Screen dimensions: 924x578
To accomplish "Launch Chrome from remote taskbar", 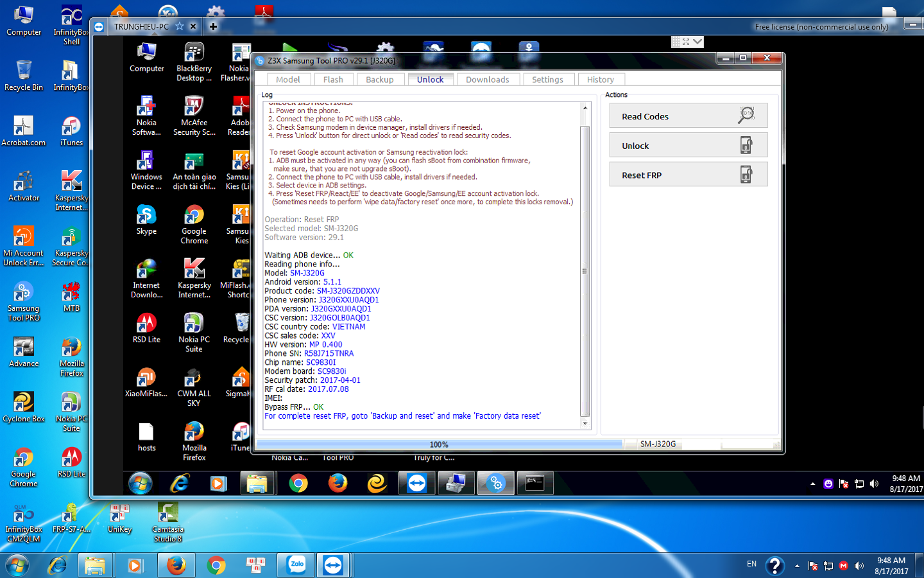I will click(x=298, y=483).
